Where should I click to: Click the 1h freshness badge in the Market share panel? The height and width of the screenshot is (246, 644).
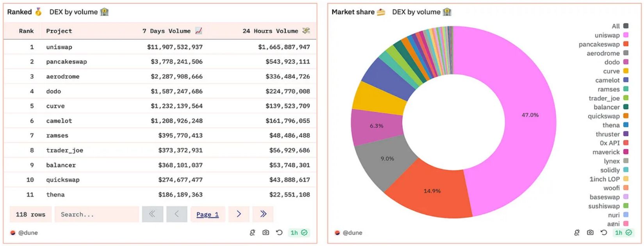point(623,233)
